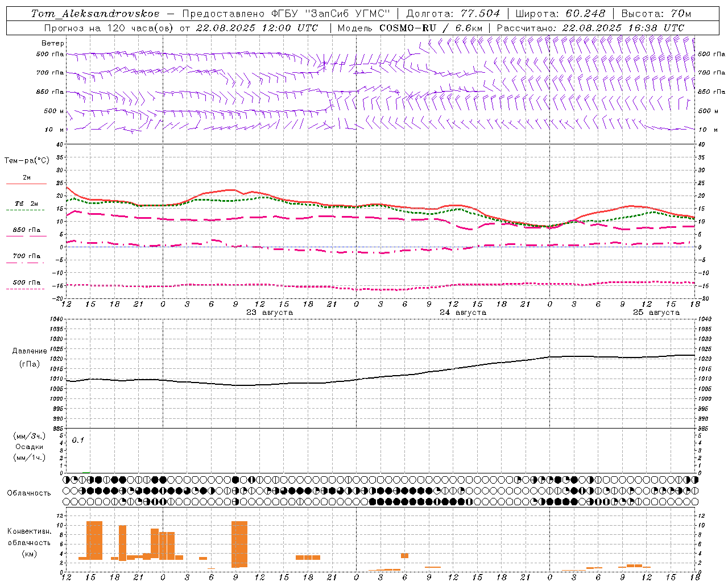
Task: Click the Долгота: 77.504 field
Action: tap(453, 14)
